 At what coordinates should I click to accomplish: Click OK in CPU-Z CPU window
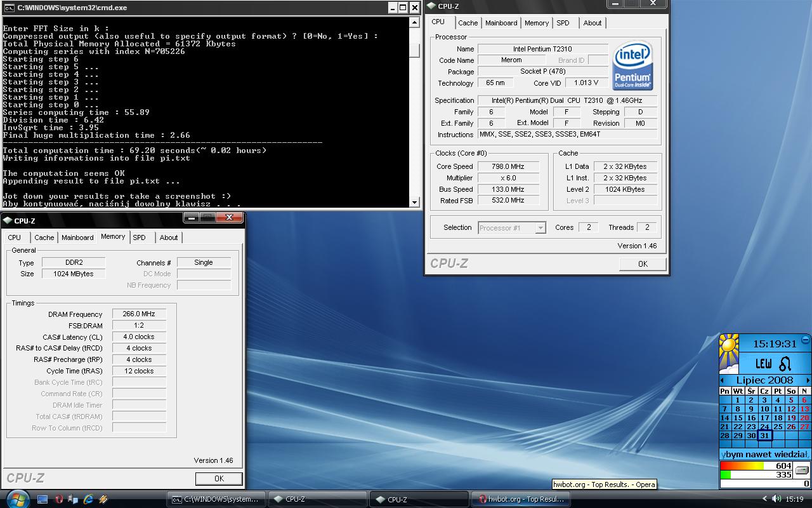(643, 264)
